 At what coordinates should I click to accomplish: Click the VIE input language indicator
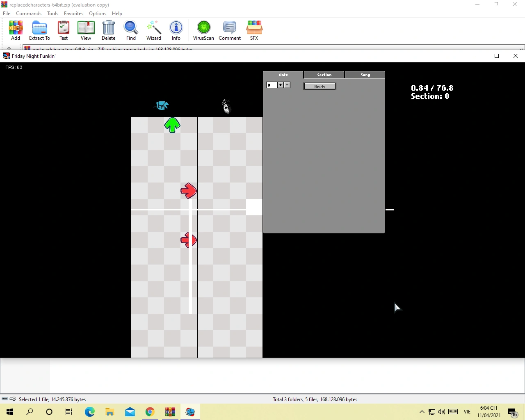click(467, 412)
